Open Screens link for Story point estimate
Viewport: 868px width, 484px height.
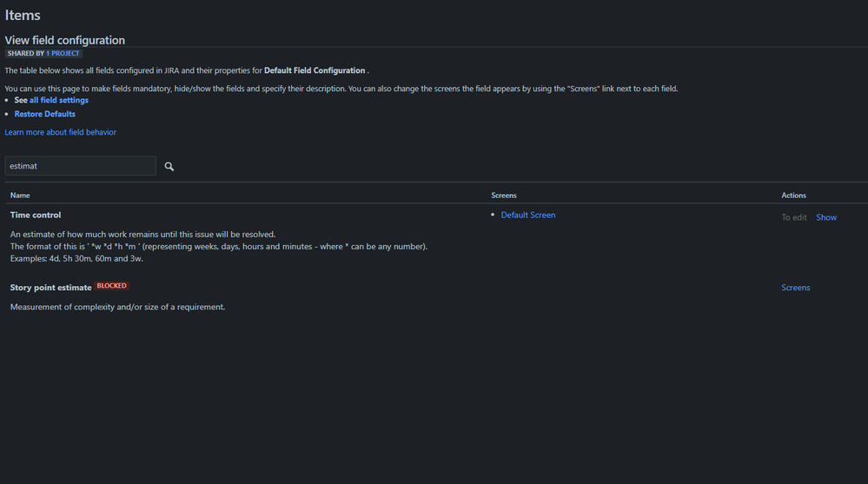pyautogui.click(x=796, y=288)
